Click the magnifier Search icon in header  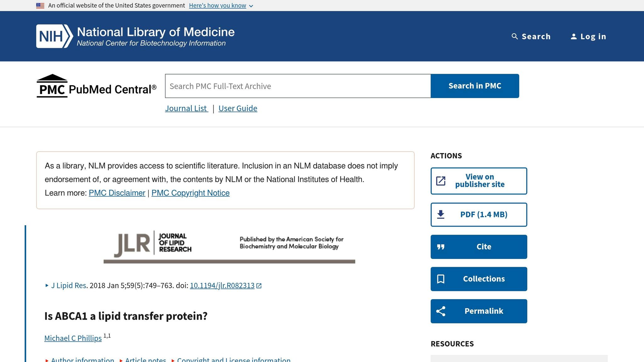(x=514, y=36)
